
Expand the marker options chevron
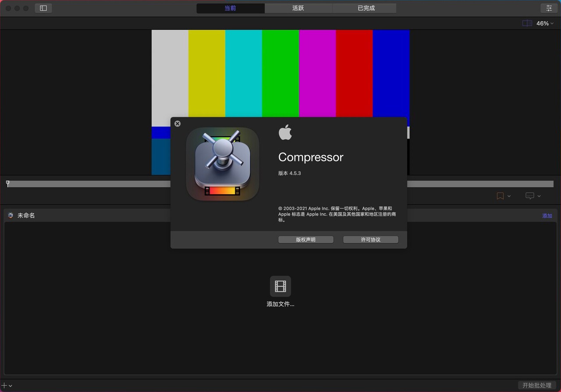point(509,196)
